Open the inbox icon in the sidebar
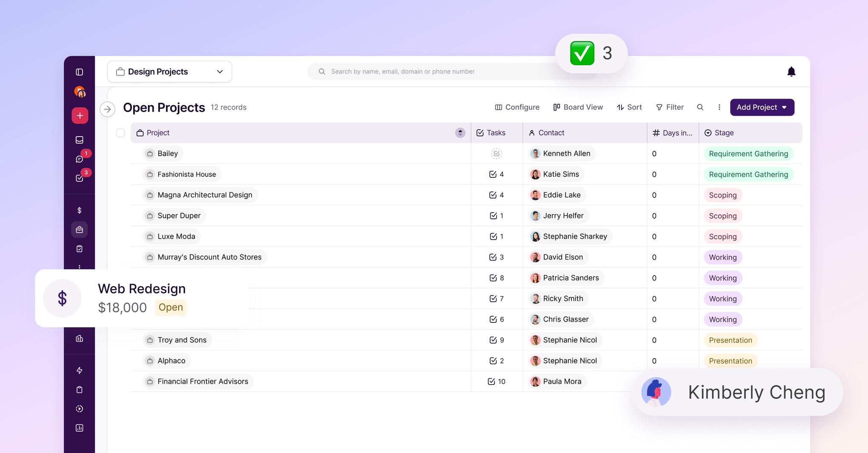The width and height of the screenshot is (868, 453). 79,140
